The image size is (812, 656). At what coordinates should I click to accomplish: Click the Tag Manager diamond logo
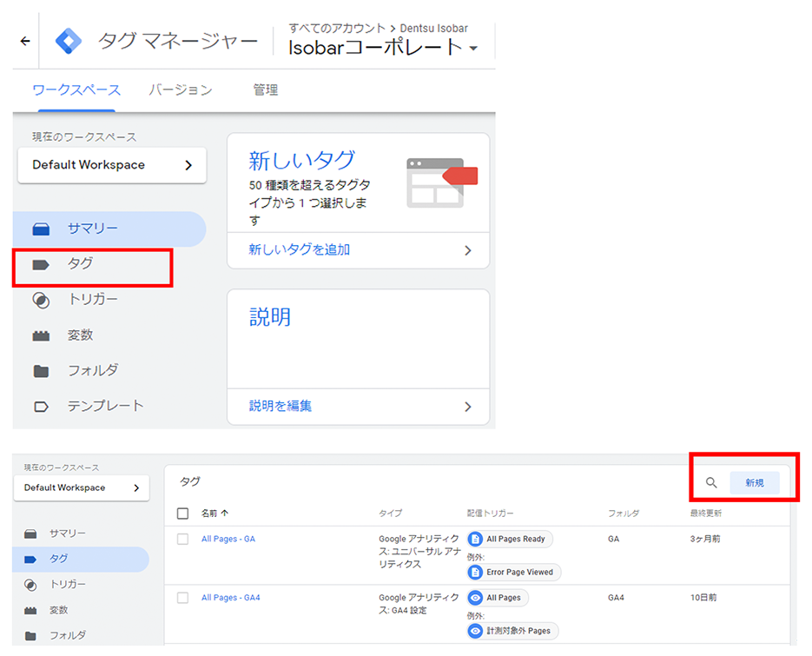pyautogui.click(x=69, y=41)
